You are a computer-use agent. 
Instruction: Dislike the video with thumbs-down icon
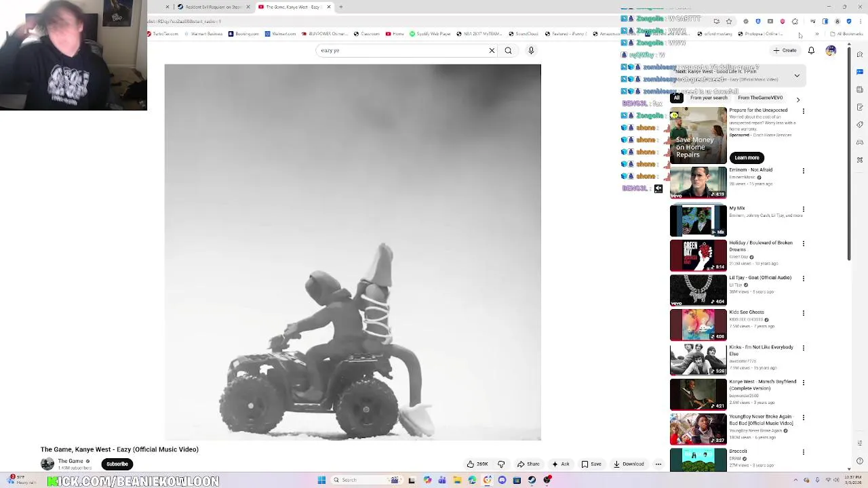point(501,464)
